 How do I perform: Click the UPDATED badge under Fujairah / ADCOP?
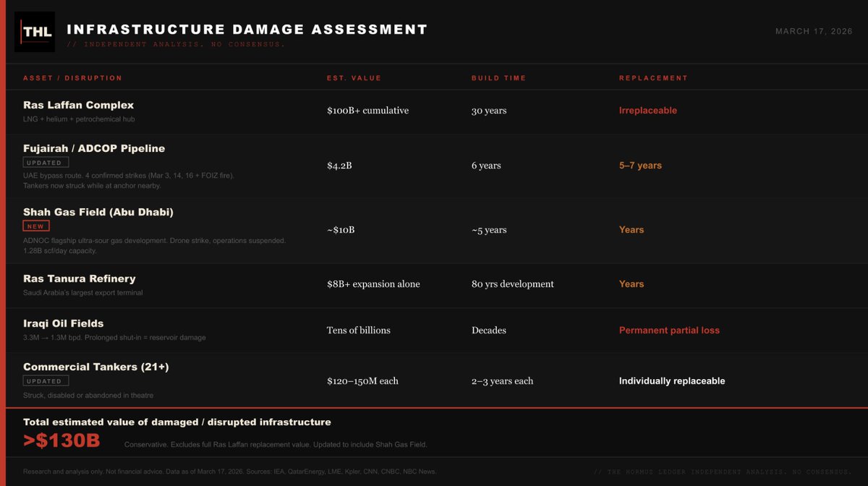pyautogui.click(x=46, y=163)
